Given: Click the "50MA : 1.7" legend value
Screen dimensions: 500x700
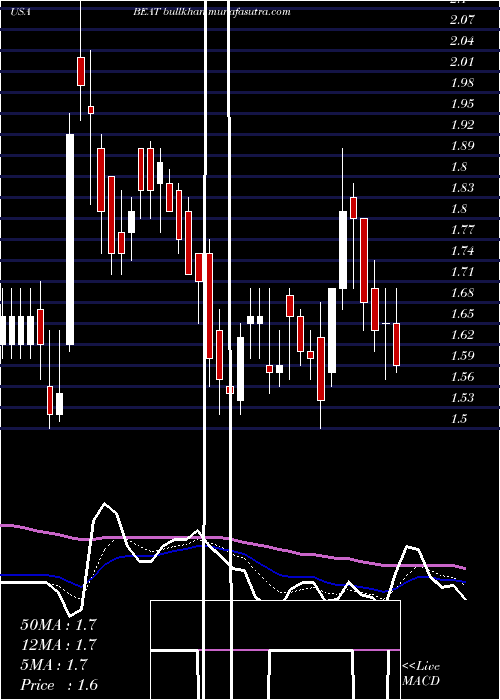Looking at the screenshot, I should point(58,624).
